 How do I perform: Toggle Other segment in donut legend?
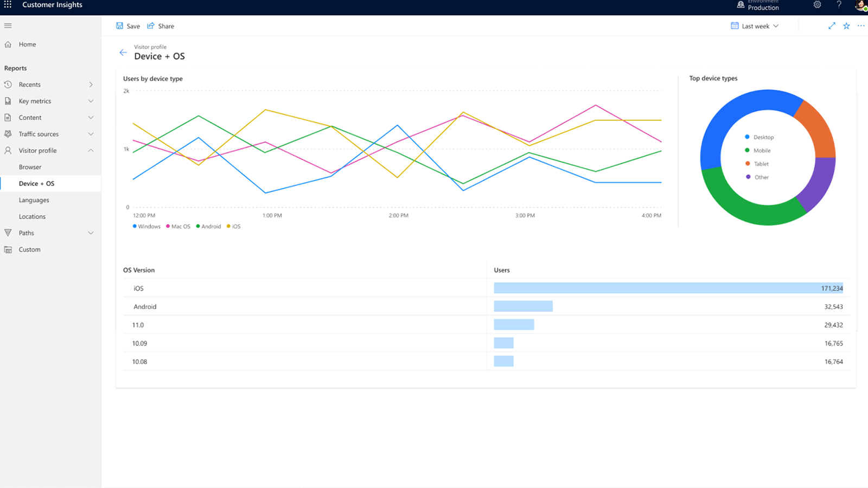[x=757, y=177]
